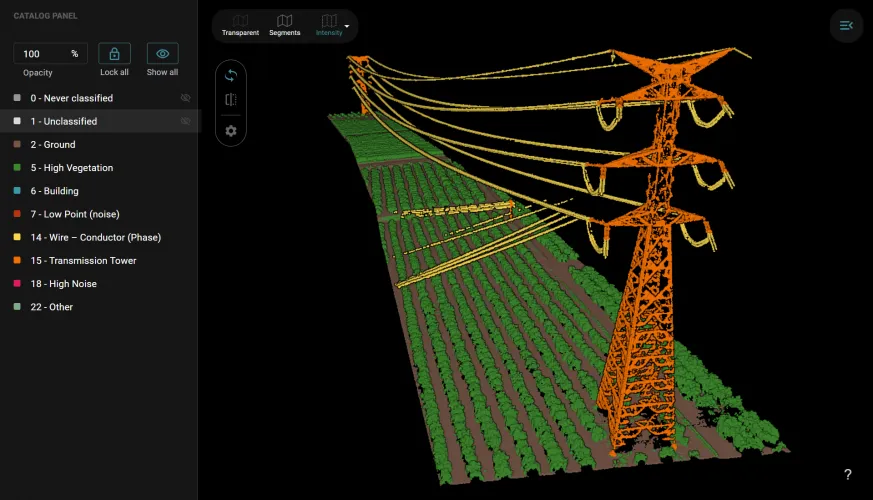Click the Opacity percentage input field

[44, 54]
